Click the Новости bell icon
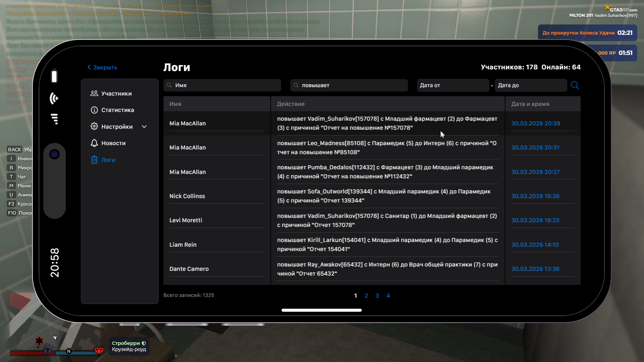 [x=94, y=143]
